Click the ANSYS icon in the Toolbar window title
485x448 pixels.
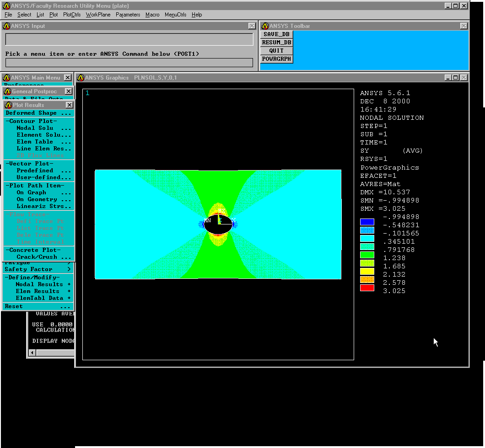[x=264, y=26]
